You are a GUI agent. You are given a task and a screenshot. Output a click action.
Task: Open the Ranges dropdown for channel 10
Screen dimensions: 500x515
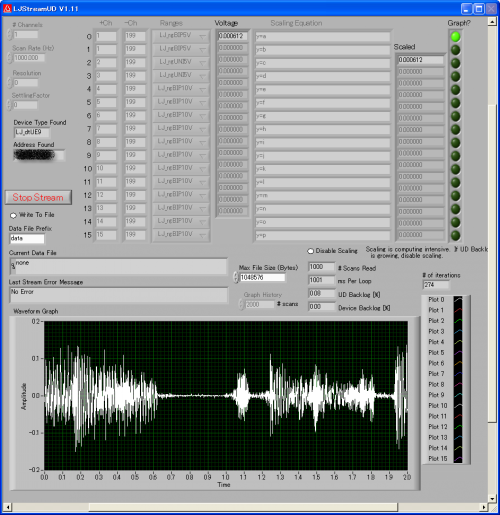(x=181, y=168)
